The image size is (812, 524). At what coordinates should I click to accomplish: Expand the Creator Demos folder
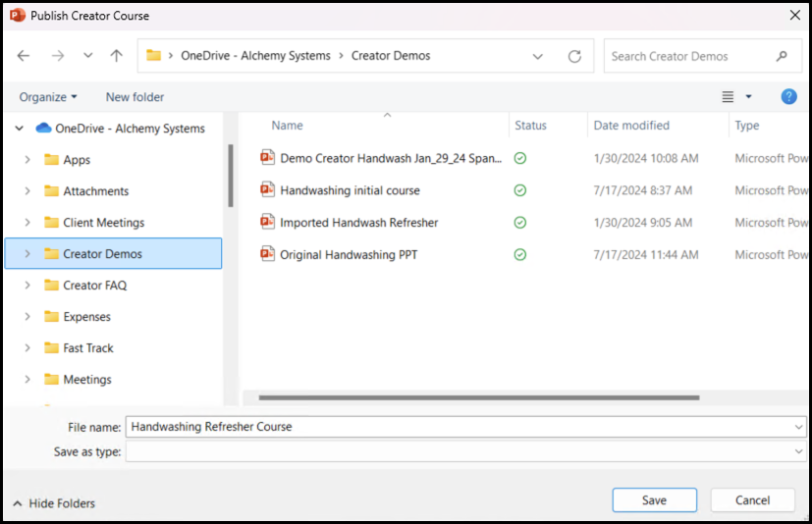click(27, 254)
